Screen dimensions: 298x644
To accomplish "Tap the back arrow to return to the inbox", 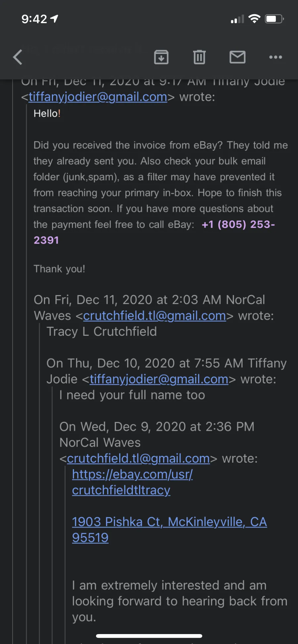I will 18,57.
